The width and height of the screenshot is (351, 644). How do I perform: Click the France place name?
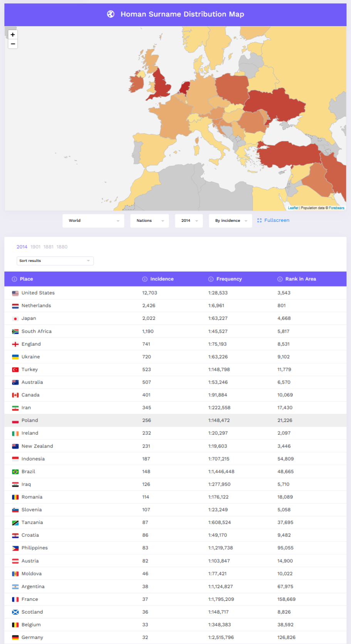tap(30, 599)
